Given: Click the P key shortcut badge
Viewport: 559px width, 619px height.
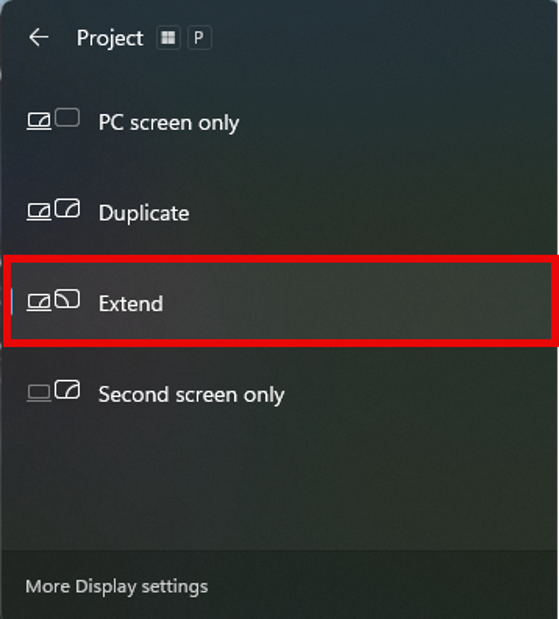Looking at the screenshot, I should (199, 38).
